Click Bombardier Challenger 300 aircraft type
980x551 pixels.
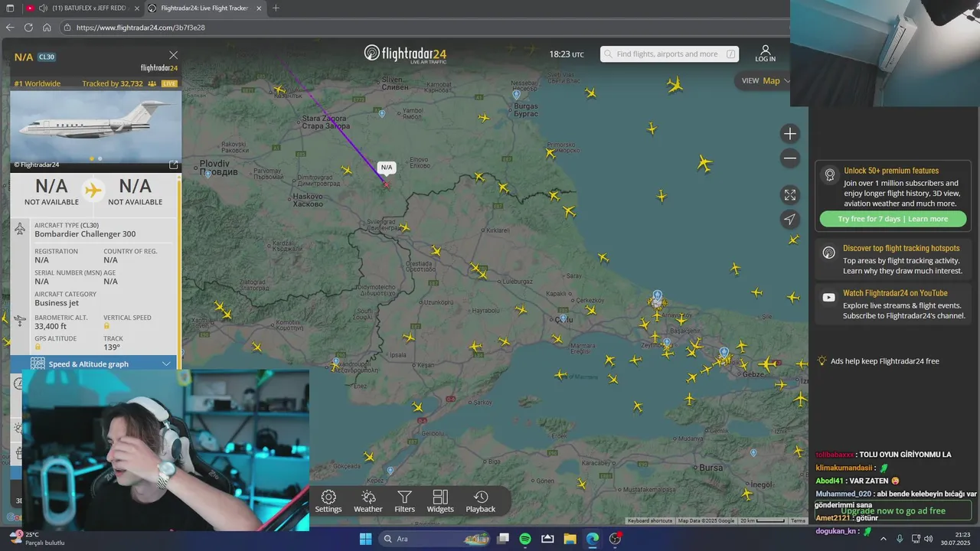(85, 234)
